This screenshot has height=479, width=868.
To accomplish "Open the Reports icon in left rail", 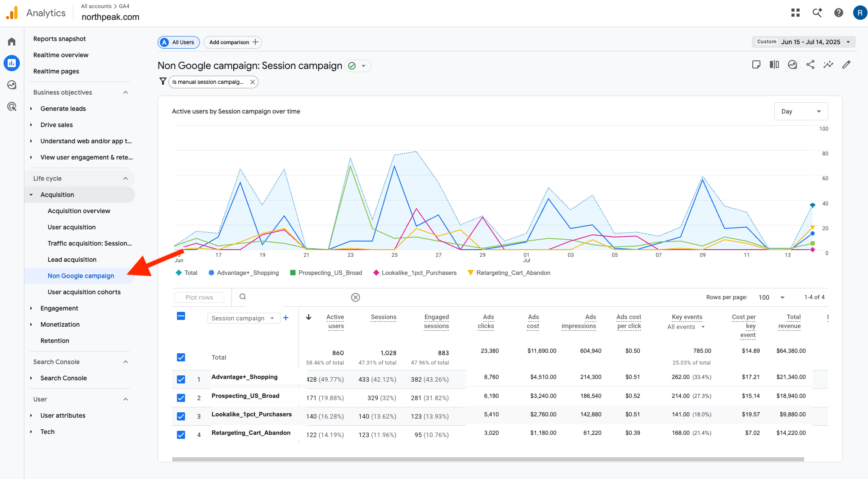I will tap(12, 63).
